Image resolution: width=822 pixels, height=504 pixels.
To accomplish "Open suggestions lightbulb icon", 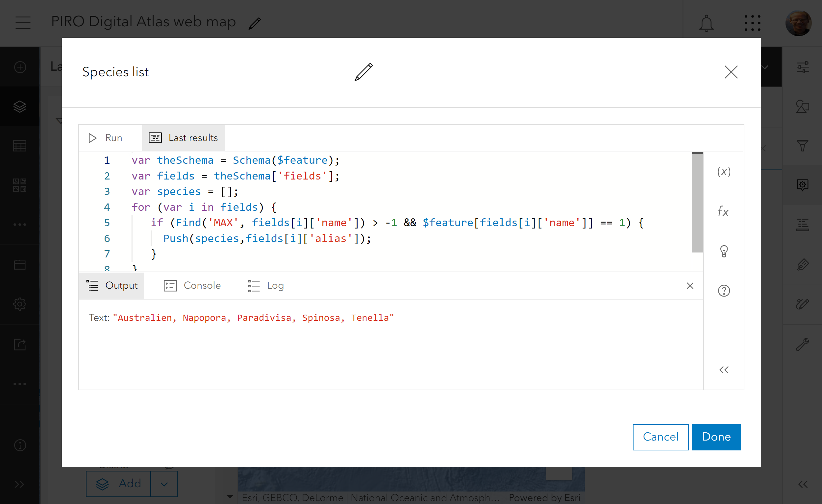I will pyautogui.click(x=724, y=251).
